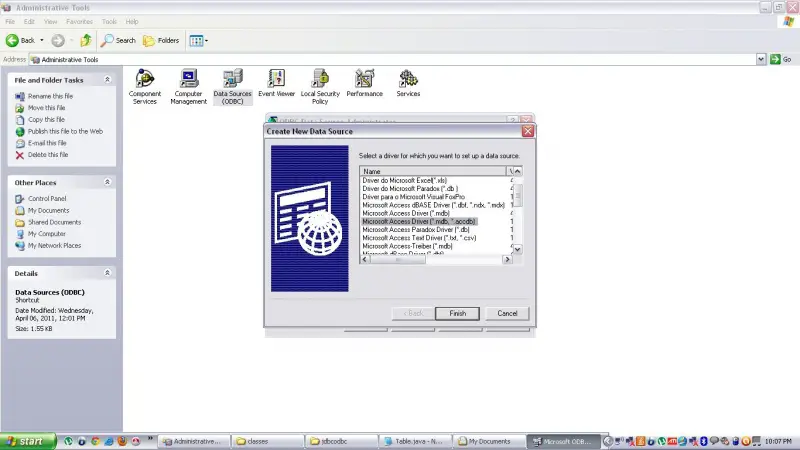Select Data Sources (ODBC) shortcut icon
Viewport: 800px width, 450px height.
tap(232, 87)
